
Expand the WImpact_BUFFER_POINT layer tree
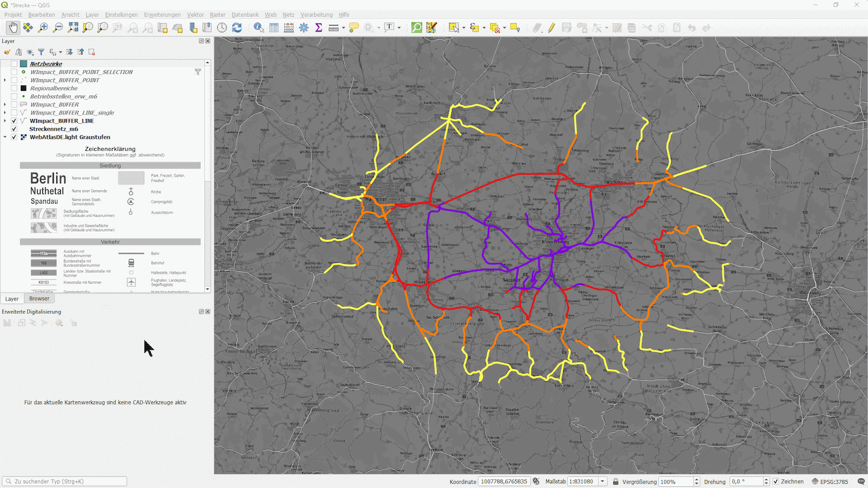point(5,80)
